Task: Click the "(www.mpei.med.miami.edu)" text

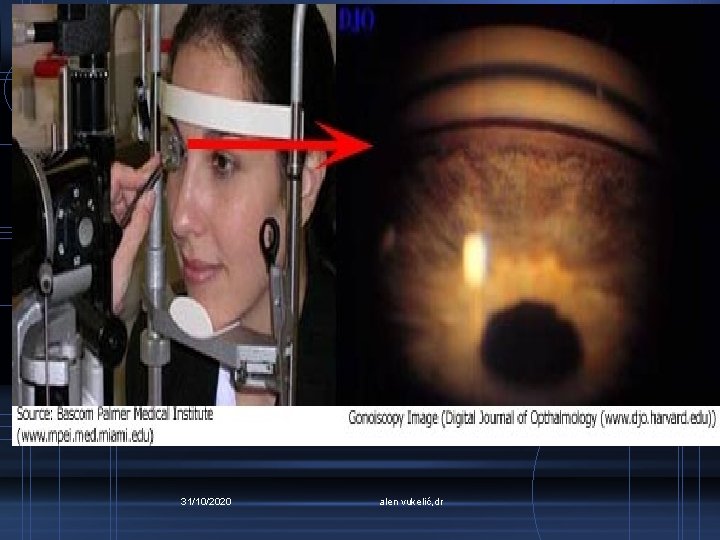Action: [x=85, y=435]
